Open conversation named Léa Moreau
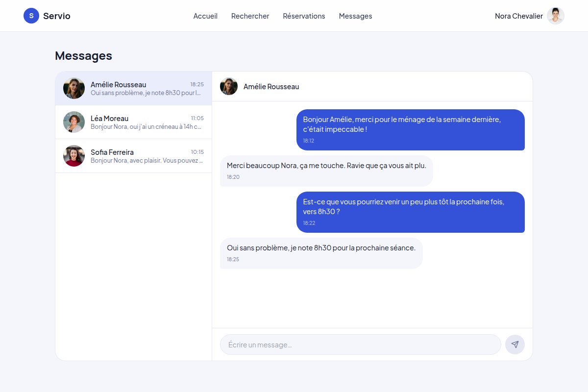Screen dimensions: 588x392 pyautogui.click(x=134, y=122)
